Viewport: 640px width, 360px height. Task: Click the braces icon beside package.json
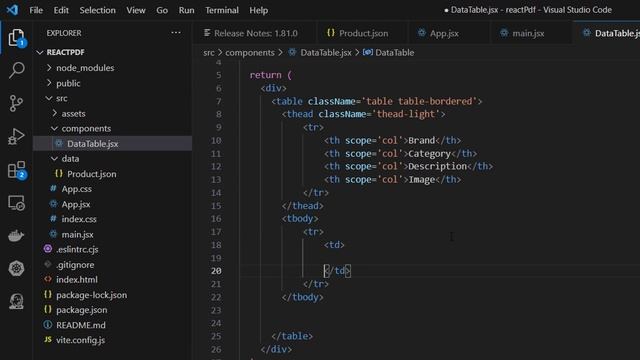click(48, 310)
